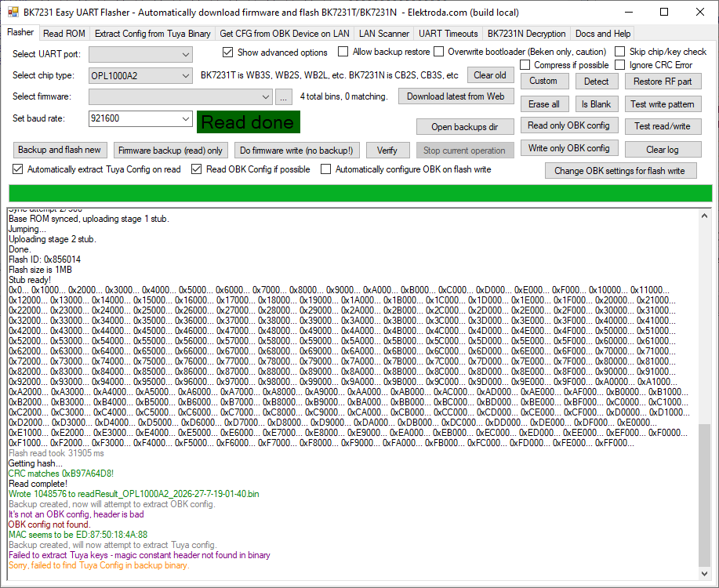Viewport: 719px width, 588px height.
Task: Click Download latest from Web
Action: (456, 96)
